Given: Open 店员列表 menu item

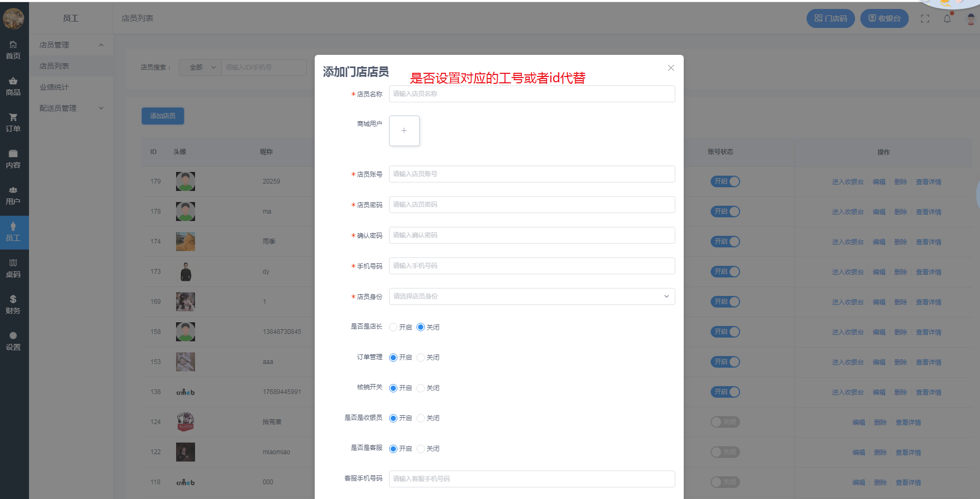Looking at the screenshot, I should tap(71, 66).
